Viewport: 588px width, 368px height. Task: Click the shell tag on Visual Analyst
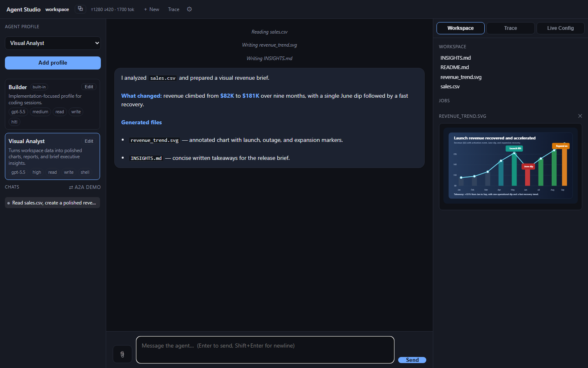(x=85, y=173)
